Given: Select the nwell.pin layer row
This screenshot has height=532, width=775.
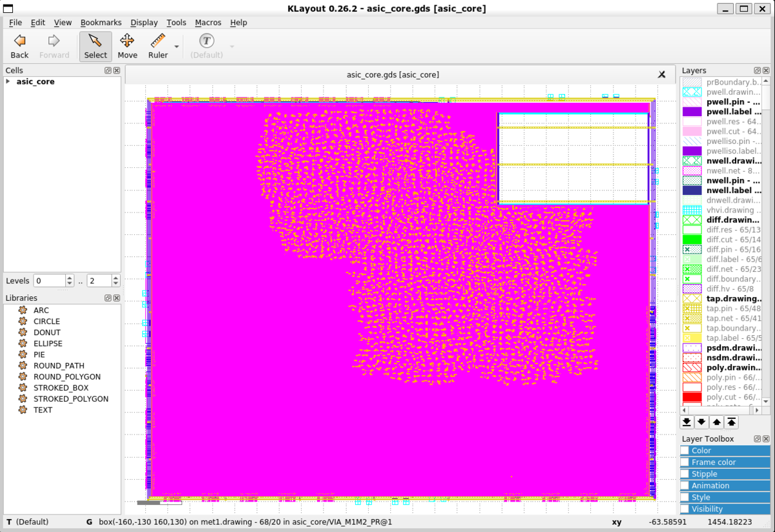Looking at the screenshot, I should click(721, 181).
